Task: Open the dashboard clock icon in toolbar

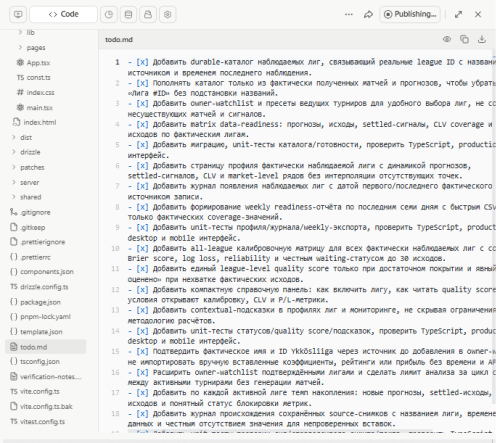Action: 109,15
